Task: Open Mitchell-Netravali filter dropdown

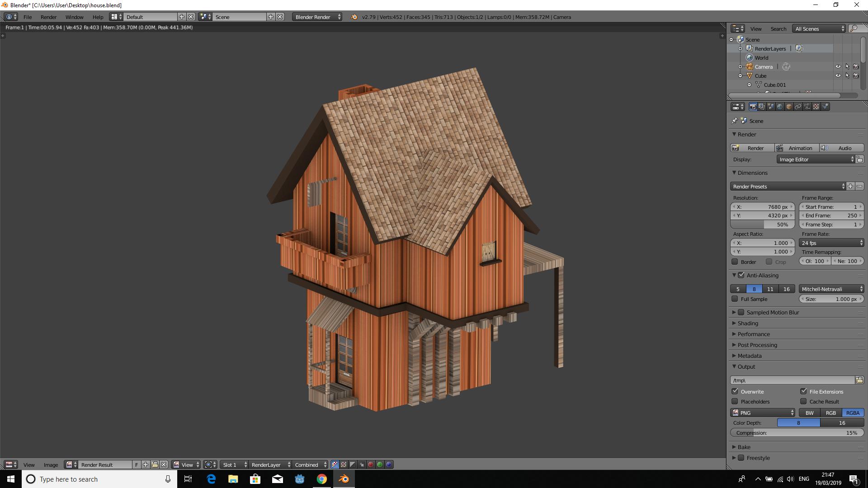Action: [x=831, y=289]
